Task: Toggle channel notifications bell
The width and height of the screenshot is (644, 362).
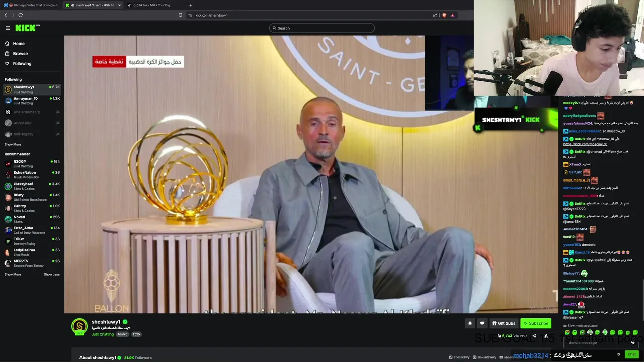Action: (470, 323)
